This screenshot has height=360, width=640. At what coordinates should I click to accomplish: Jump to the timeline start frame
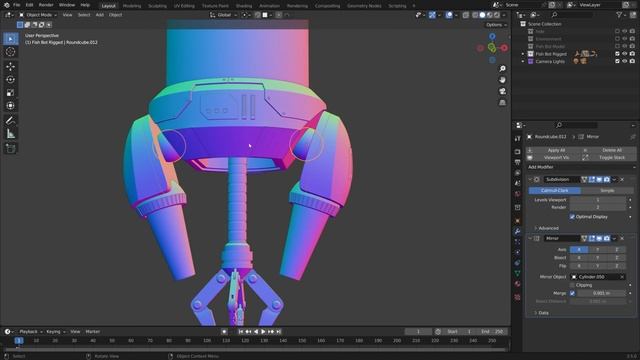point(241,332)
